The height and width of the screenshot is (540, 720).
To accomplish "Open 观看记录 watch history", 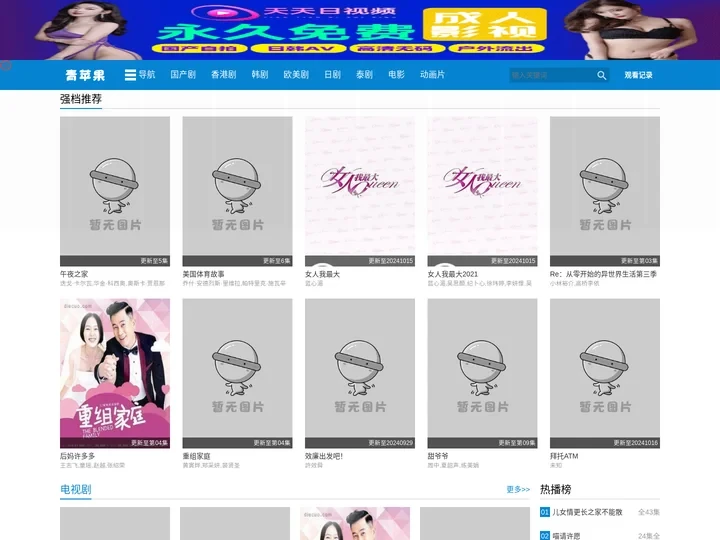I will tap(638, 75).
